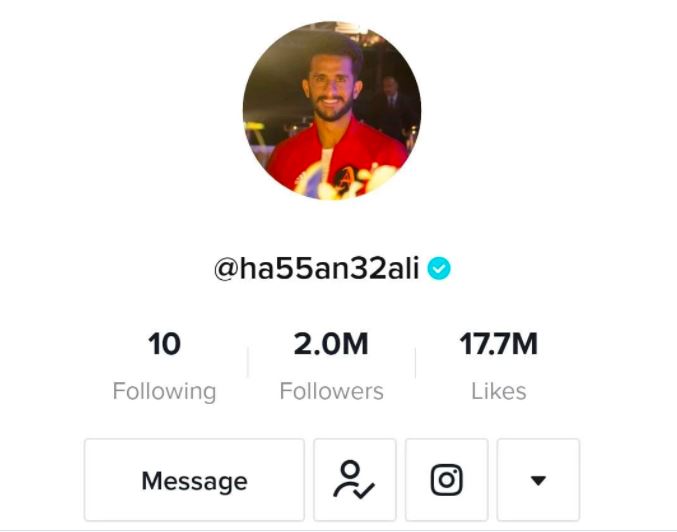This screenshot has height=532, width=677.
Task: Click the 10 following count
Action: point(164,344)
